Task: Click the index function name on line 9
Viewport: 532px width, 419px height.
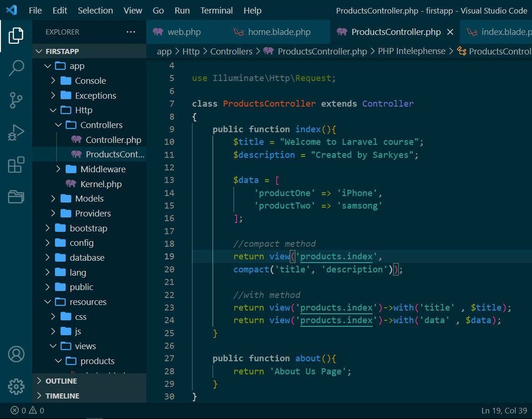Action: 308,129
